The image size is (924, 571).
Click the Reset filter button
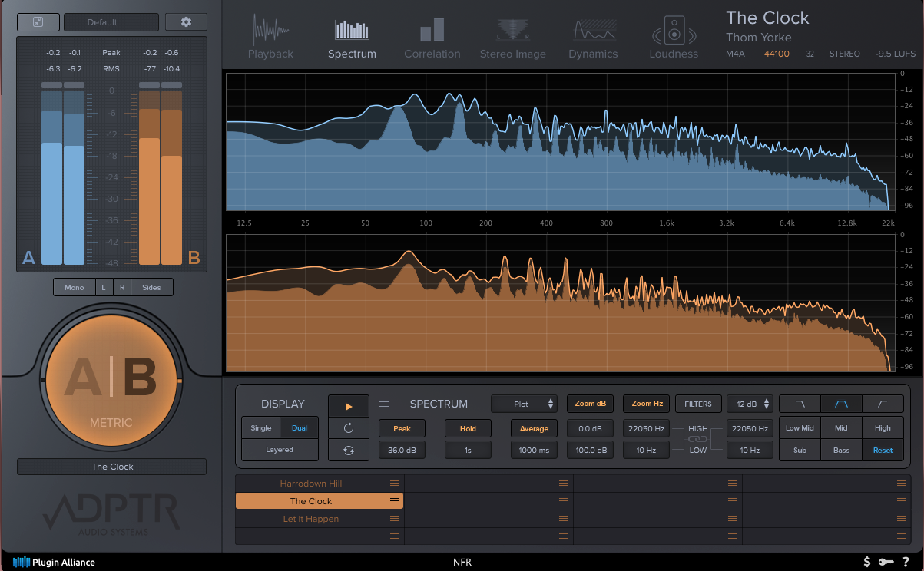click(883, 451)
